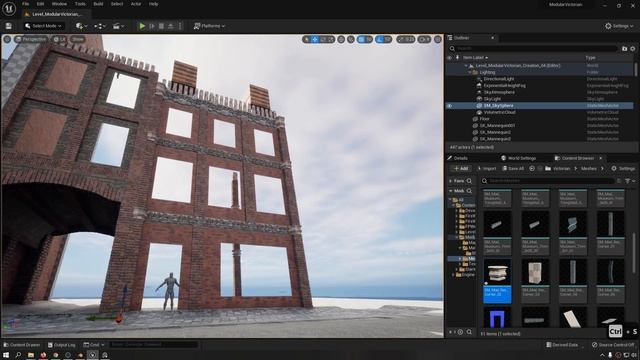This screenshot has width=640, height=360.
Task: Select DirectionalLight in the Outliner
Action: pyautogui.click(x=499, y=79)
